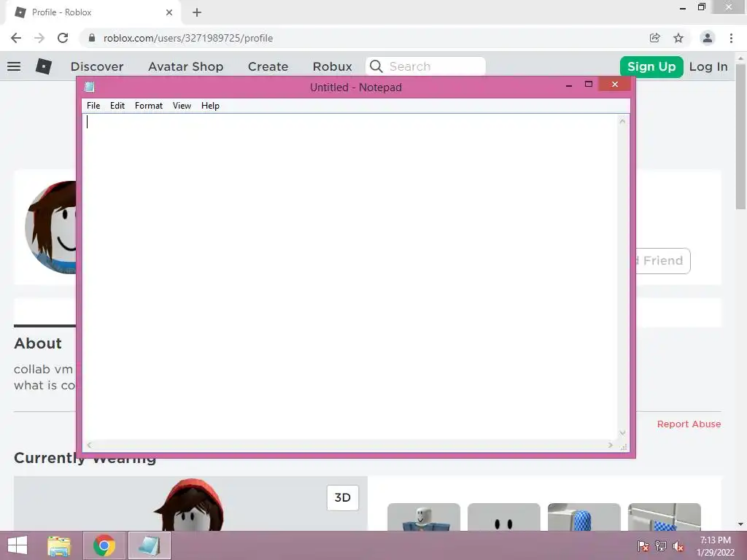
Task: Click the Notepad title bar icon
Action: click(x=89, y=87)
